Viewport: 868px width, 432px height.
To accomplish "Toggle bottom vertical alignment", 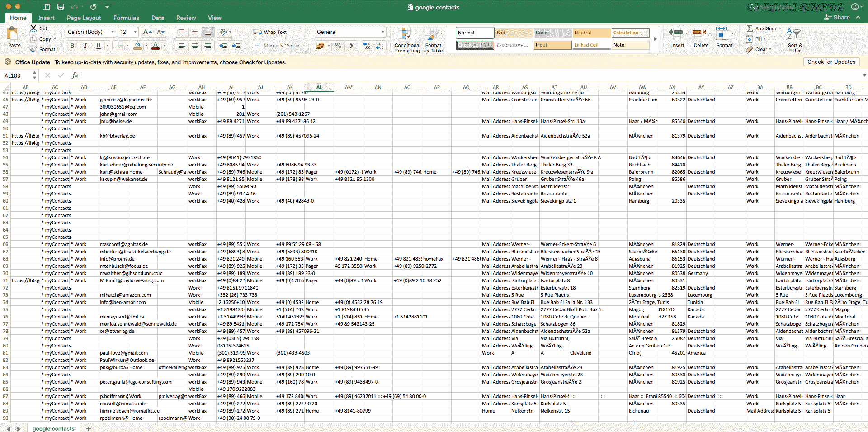I will click(208, 32).
